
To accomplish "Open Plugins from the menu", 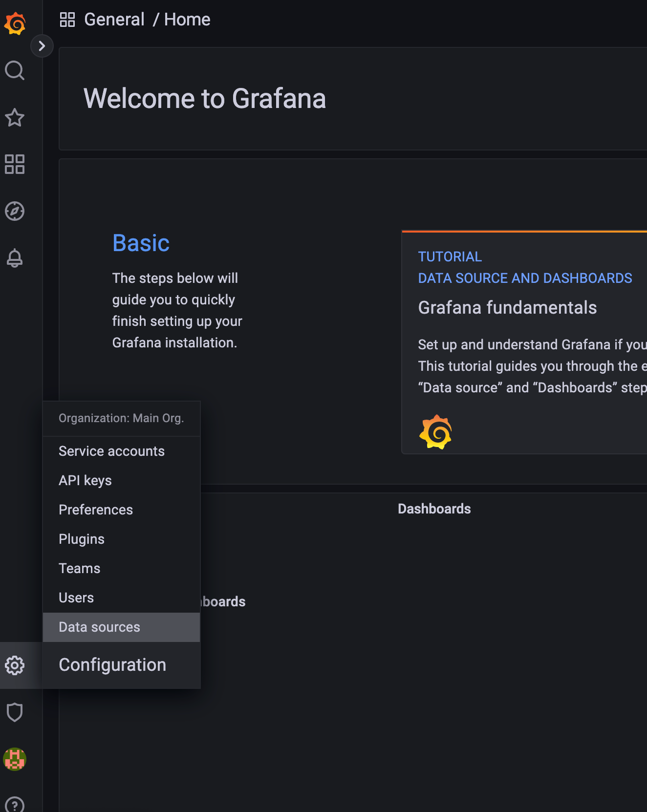I will [x=122, y=539].
